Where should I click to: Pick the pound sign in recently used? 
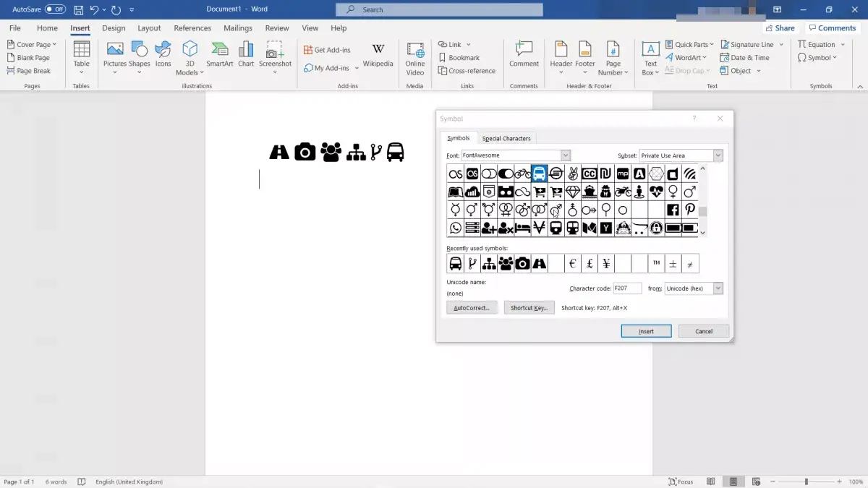tap(590, 264)
